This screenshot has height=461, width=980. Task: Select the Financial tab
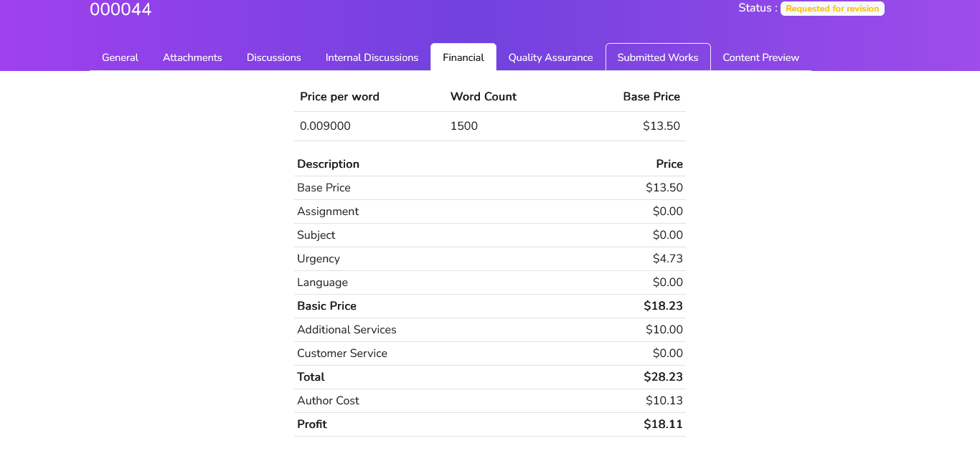463,57
